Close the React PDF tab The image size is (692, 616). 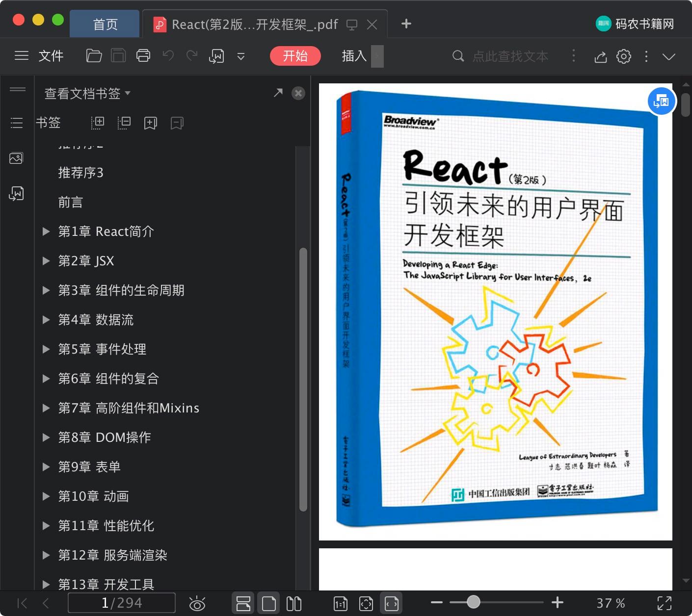pyautogui.click(x=373, y=25)
